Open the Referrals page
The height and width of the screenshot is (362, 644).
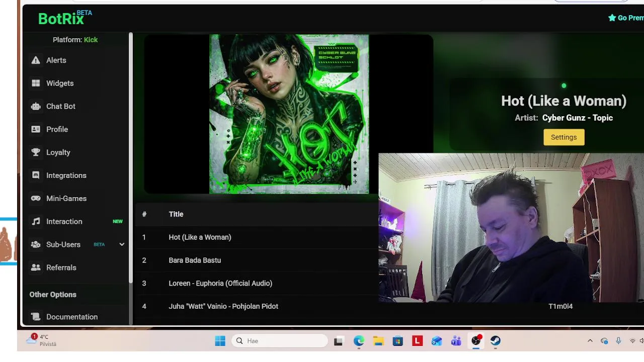tap(61, 267)
